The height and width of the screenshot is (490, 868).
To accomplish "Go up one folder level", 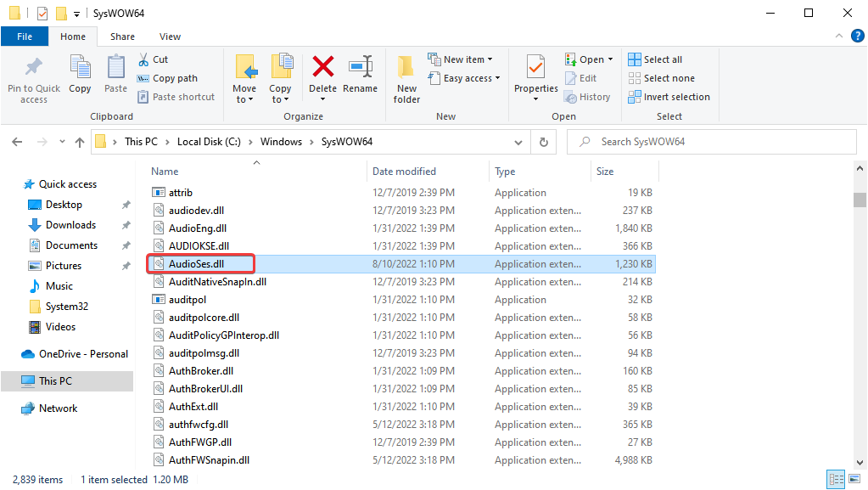I will [80, 142].
